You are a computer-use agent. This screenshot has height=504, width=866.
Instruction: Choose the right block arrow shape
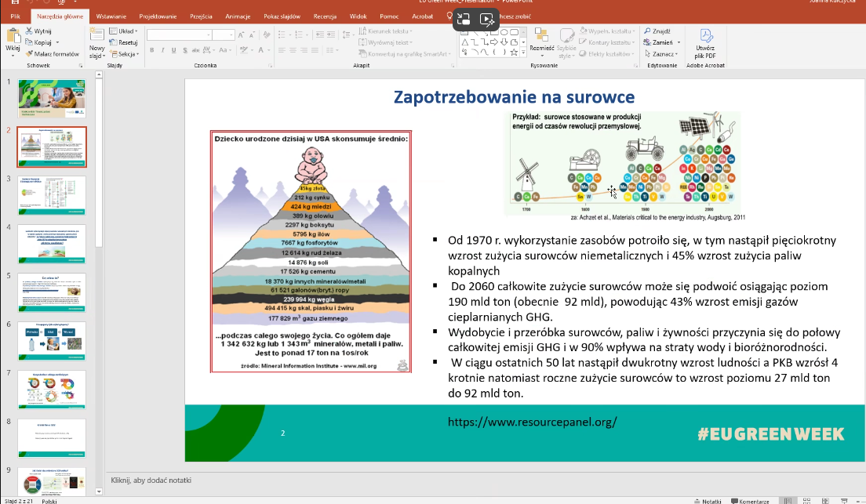pyautogui.click(x=494, y=42)
